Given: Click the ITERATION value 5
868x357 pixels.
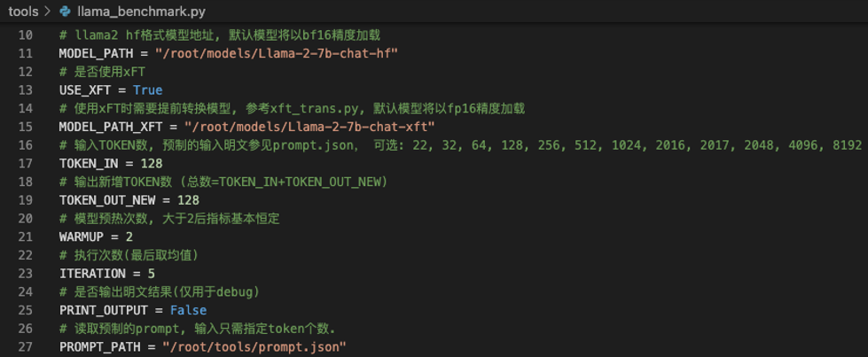Looking at the screenshot, I should tap(151, 274).
